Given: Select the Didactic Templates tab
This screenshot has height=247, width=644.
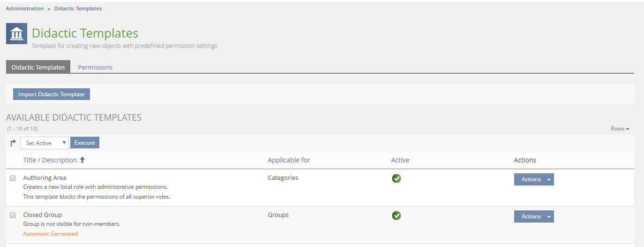Looking at the screenshot, I should pyautogui.click(x=38, y=67).
